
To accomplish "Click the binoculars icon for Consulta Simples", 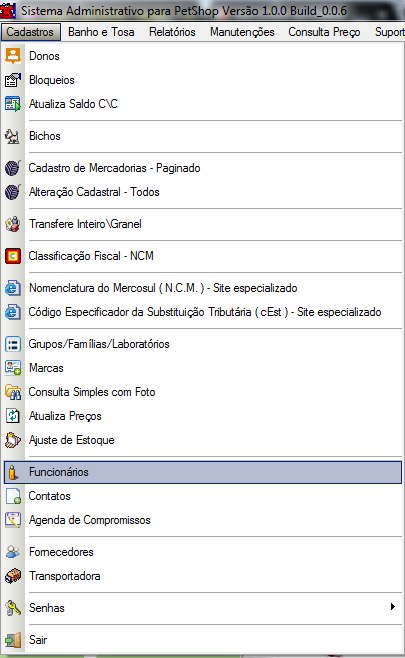I will [x=13, y=392].
